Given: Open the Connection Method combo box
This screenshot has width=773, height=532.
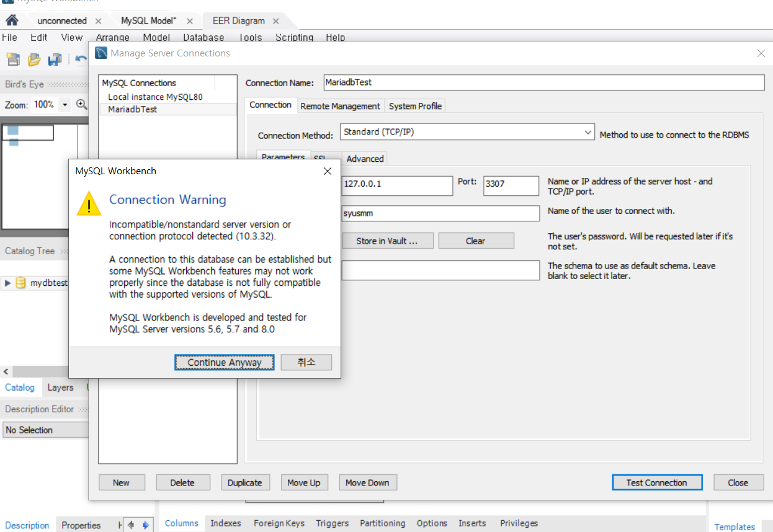Looking at the screenshot, I should [x=468, y=132].
